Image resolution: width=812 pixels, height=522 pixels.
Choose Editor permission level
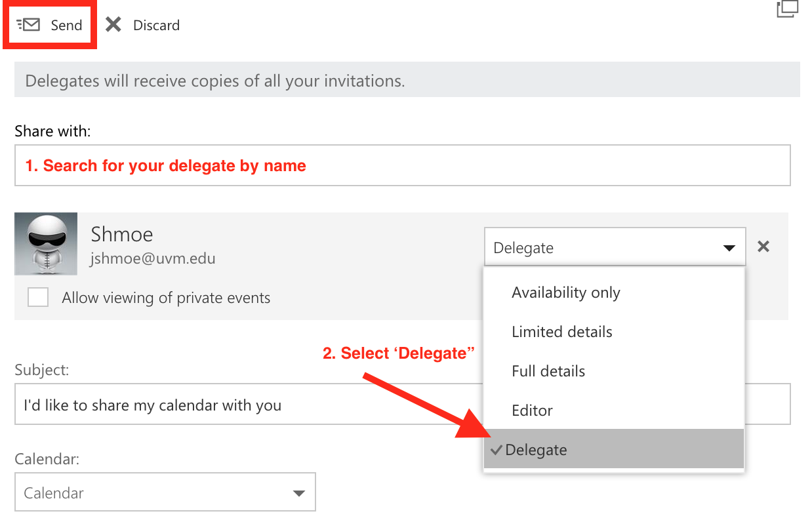coord(532,410)
